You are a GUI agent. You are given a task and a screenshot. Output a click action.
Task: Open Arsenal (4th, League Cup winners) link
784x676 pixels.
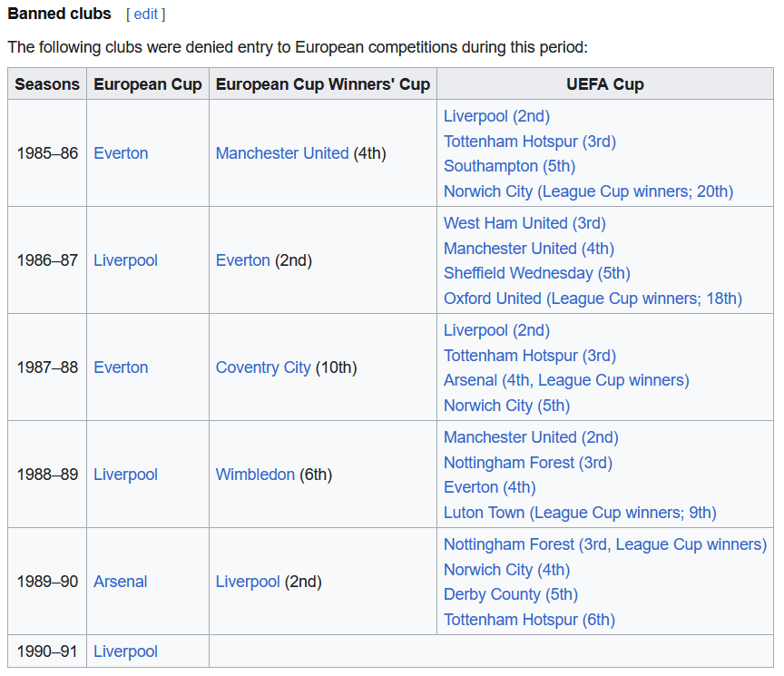[566, 380]
